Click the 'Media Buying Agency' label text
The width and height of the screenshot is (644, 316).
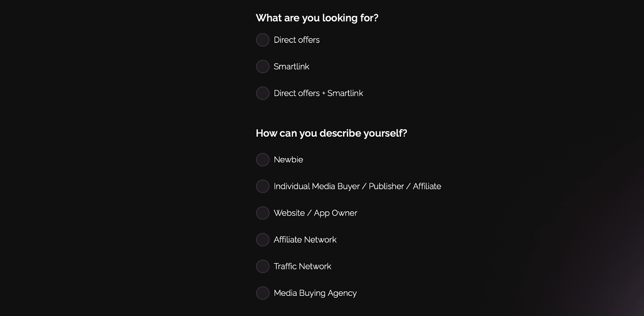click(x=315, y=293)
